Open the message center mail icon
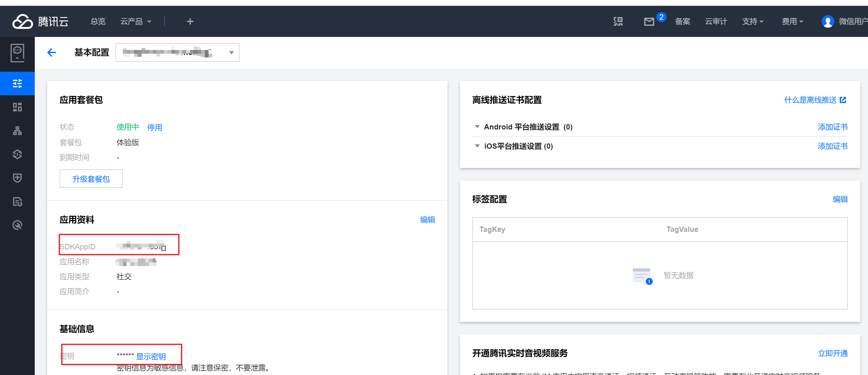 (x=649, y=21)
